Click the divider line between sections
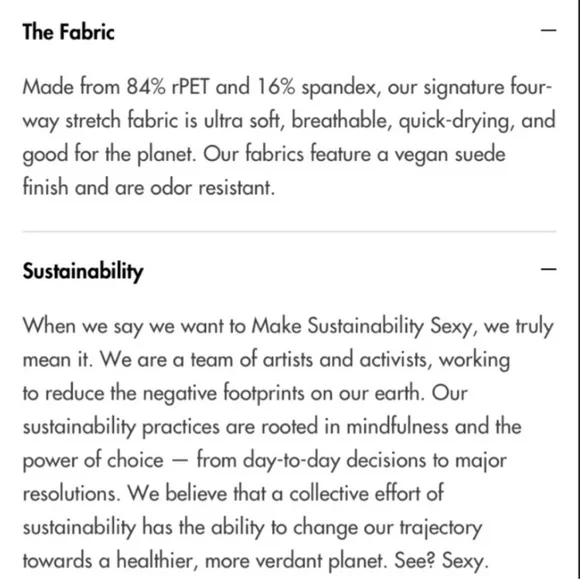The width and height of the screenshot is (580, 580). 289,232
